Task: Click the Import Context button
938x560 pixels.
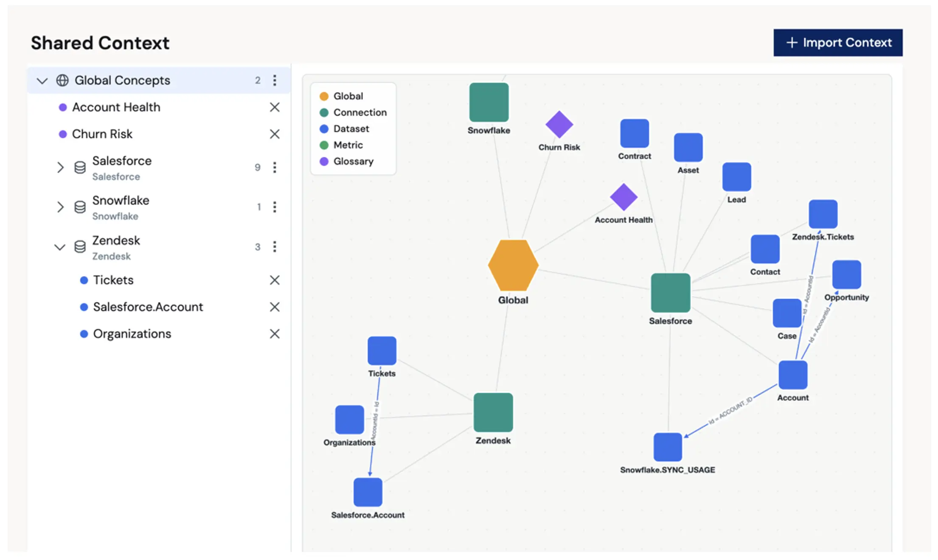Action: tap(837, 42)
